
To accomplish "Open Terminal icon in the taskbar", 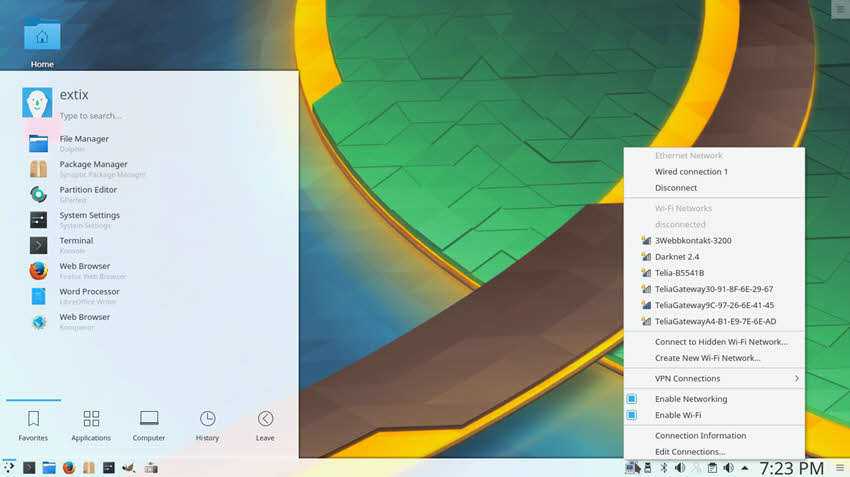I will (x=29, y=467).
